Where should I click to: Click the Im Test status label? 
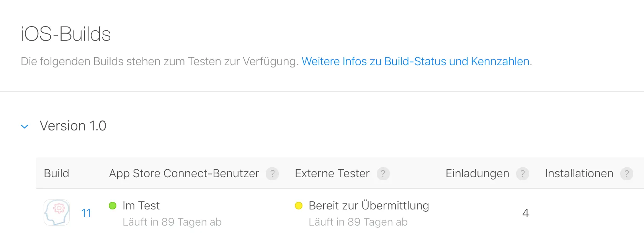tap(141, 206)
